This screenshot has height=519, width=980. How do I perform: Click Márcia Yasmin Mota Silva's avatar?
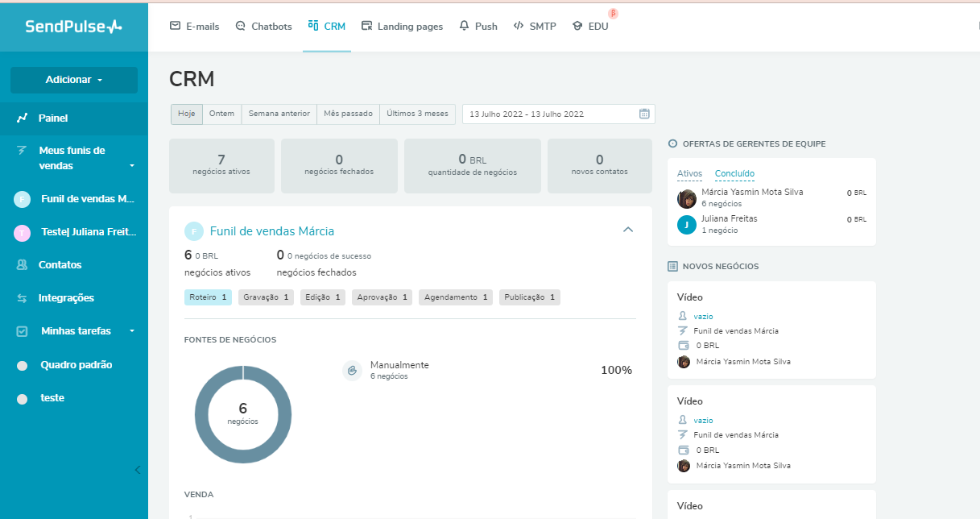pos(687,198)
